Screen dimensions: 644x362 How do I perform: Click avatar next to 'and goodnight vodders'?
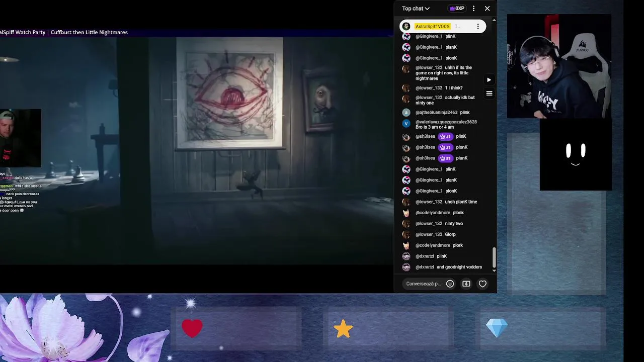406,267
